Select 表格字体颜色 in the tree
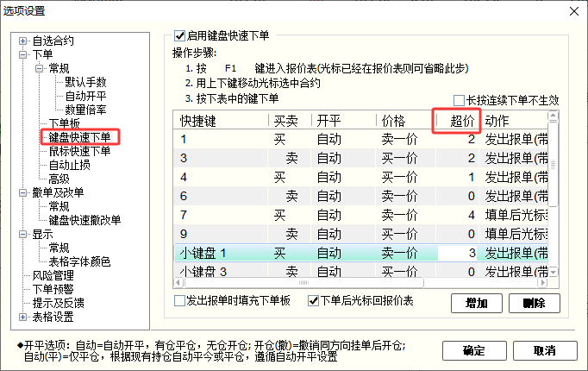The height and width of the screenshot is (371, 588). [79, 261]
